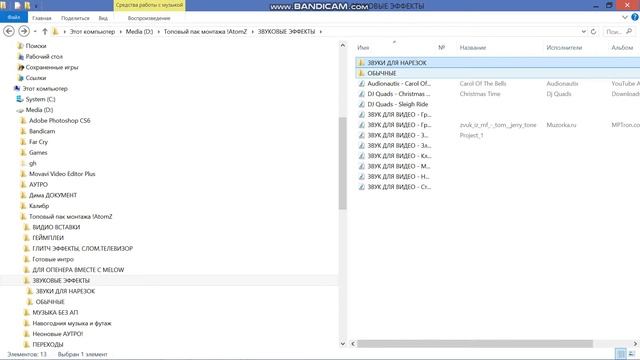Select Рабочий стол in navigation tree
The width and height of the screenshot is (640, 360).
[44, 56]
